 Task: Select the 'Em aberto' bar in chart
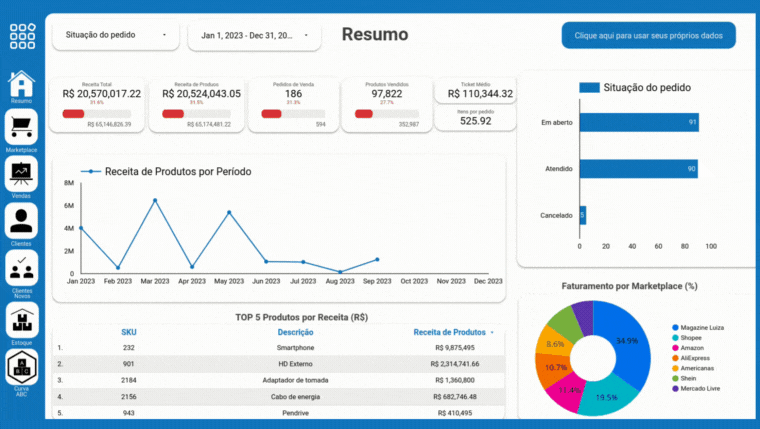coord(638,122)
